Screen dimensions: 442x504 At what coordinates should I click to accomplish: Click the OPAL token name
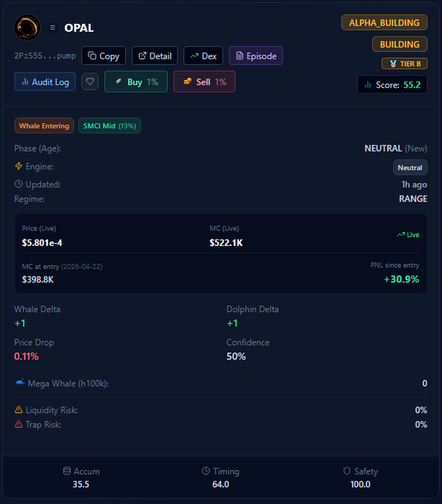(x=79, y=28)
